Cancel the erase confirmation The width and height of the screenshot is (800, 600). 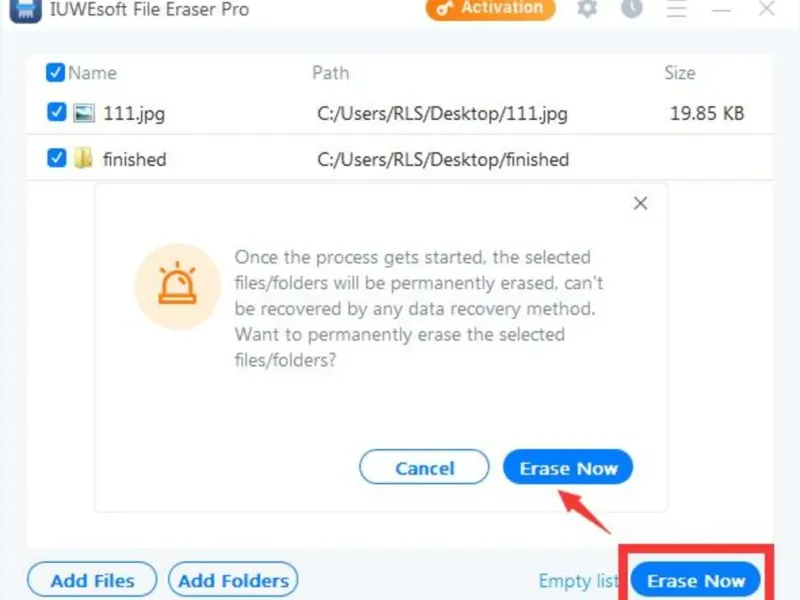pos(424,467)
